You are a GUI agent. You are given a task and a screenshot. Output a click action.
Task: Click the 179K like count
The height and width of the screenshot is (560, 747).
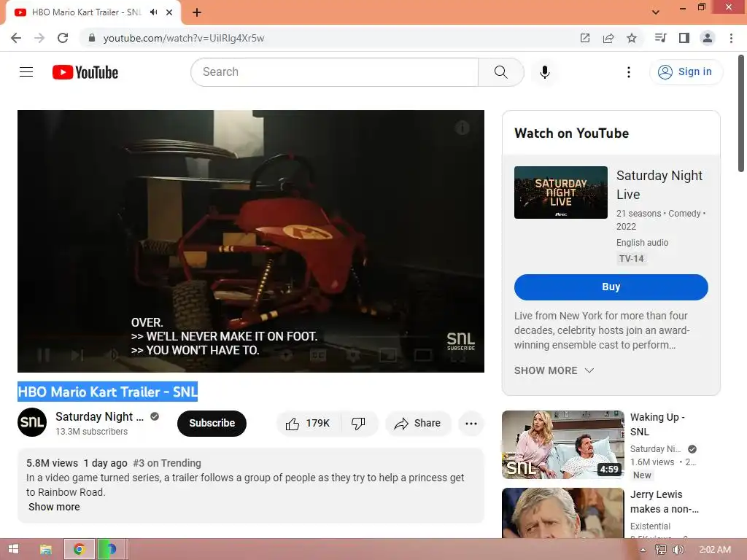pos(318,424)
